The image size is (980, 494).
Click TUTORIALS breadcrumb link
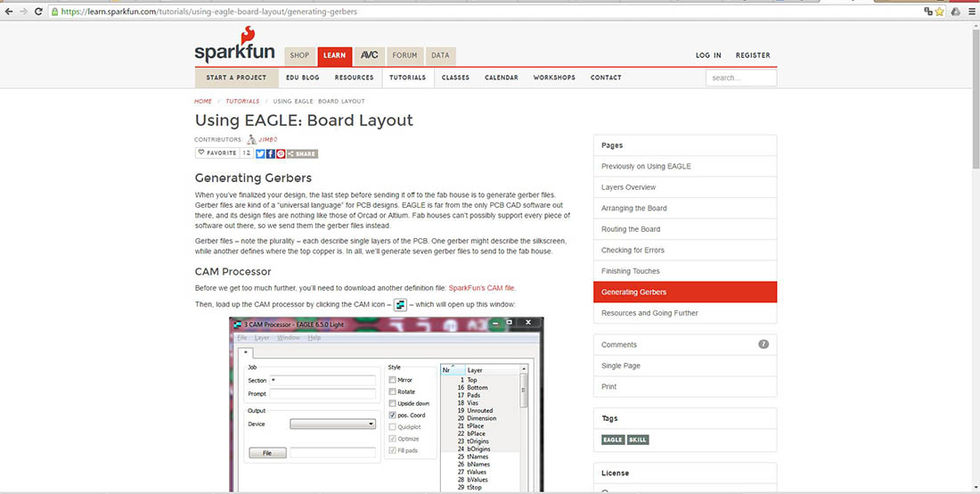[242, 102]
